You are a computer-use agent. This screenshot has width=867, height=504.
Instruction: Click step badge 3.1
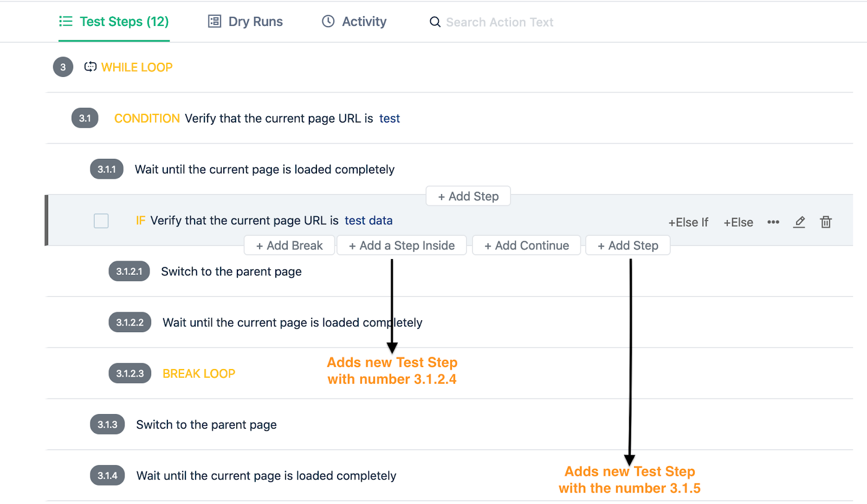85,118
